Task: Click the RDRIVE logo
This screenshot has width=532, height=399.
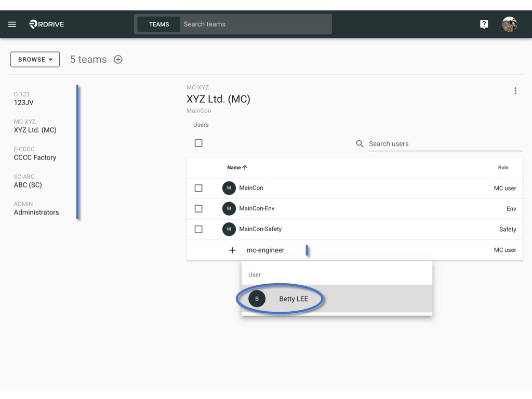Action: tap(46, 24)
